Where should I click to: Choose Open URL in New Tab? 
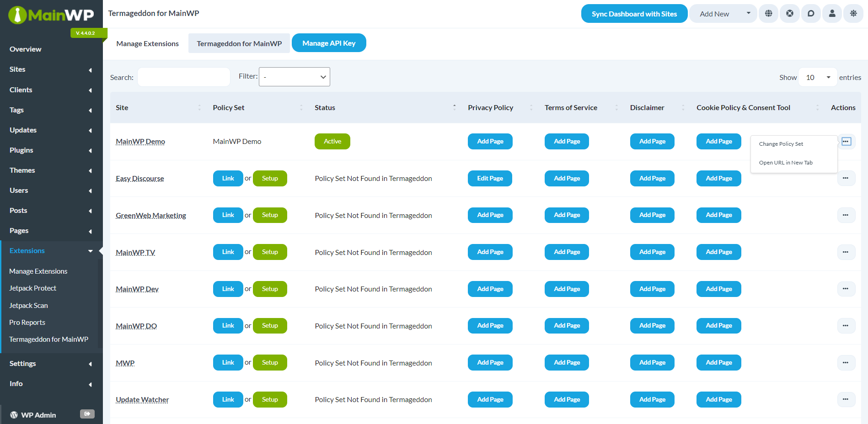786,163
